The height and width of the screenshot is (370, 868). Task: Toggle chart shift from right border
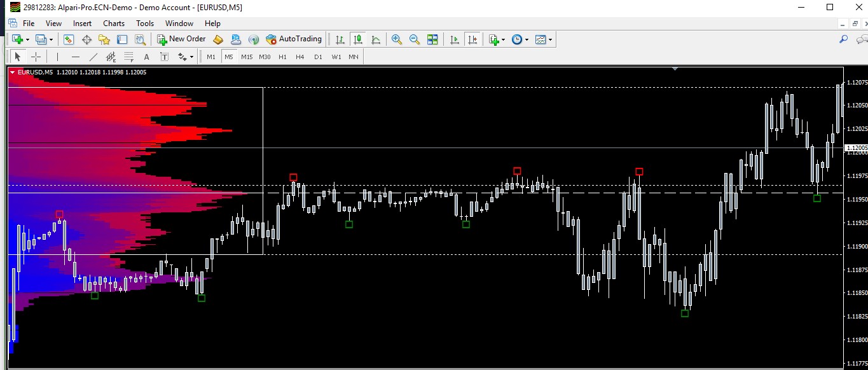click(472, 39)
